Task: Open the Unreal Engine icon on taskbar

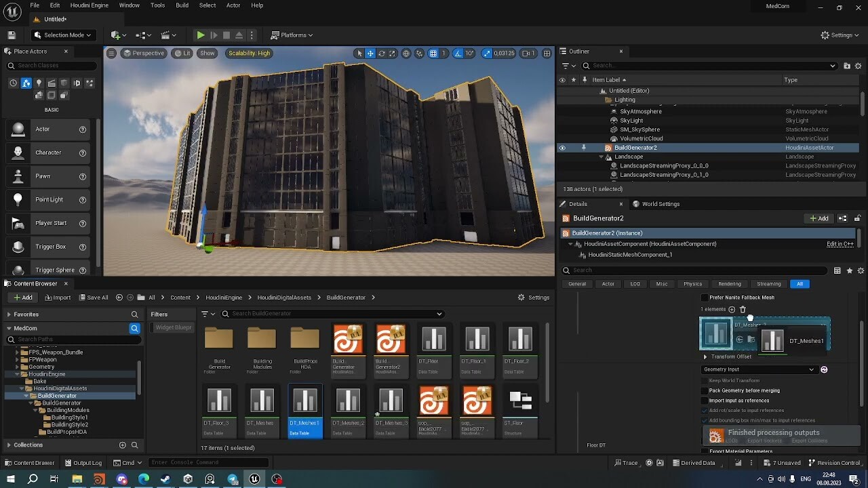Action: [254, 479]
